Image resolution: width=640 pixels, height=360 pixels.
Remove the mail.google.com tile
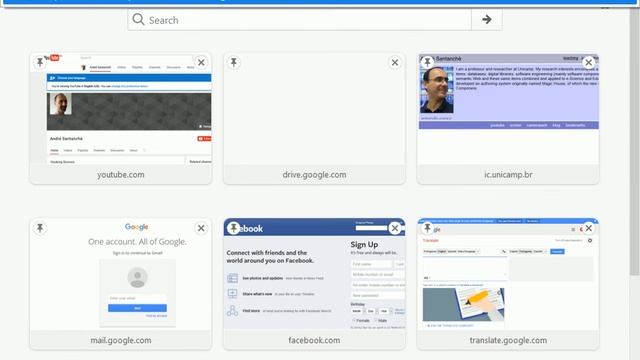pyautogui.click(x=201, y=228)
